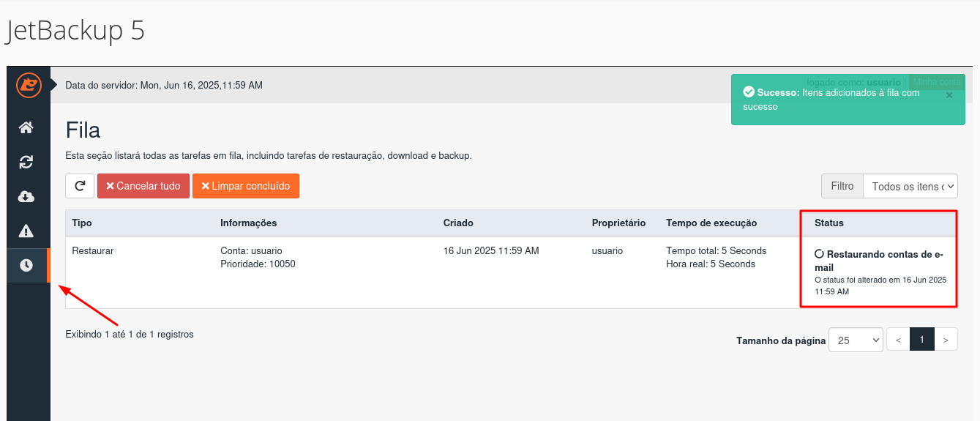Click the check icon in the Sucesso notification
Screen dimensions: 980x421
click(748, 92)
